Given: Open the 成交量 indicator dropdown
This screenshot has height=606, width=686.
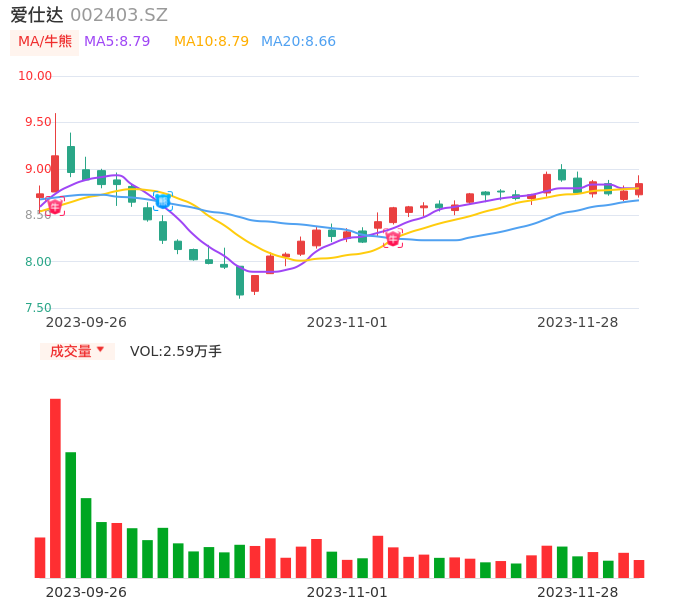Looking at the screenshot, I should [77, 351].
